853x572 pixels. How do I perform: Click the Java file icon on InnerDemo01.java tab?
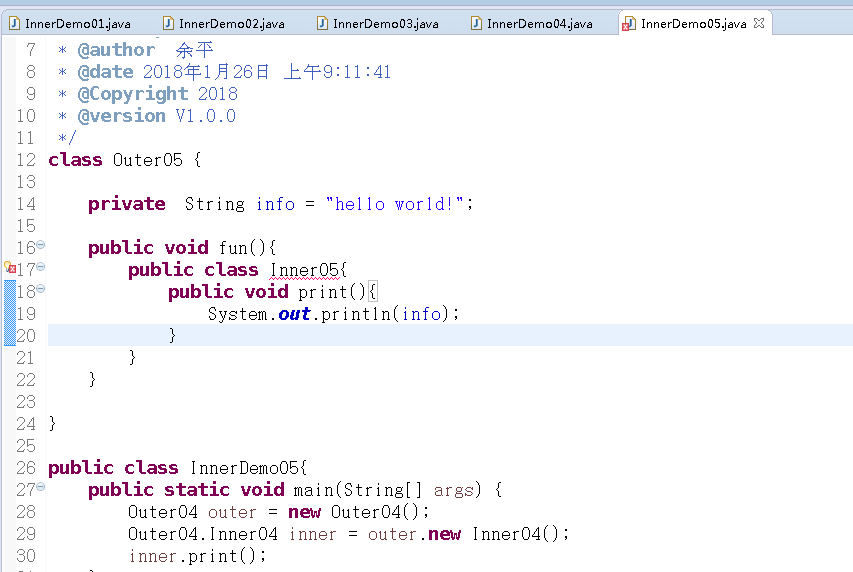coord(15,23)
